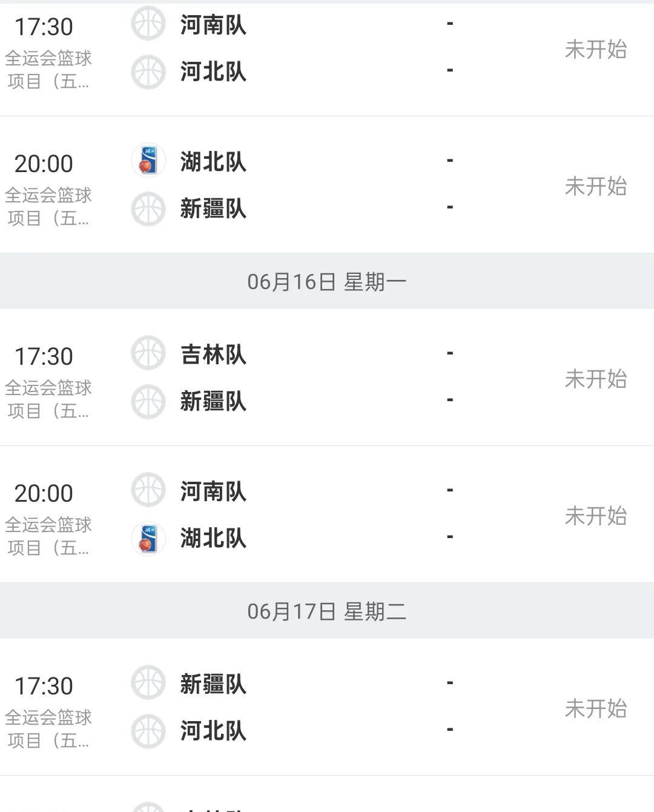The image size is (654, 812).
Task: Open 吉林队 team name link
Action: click(213, 354)
